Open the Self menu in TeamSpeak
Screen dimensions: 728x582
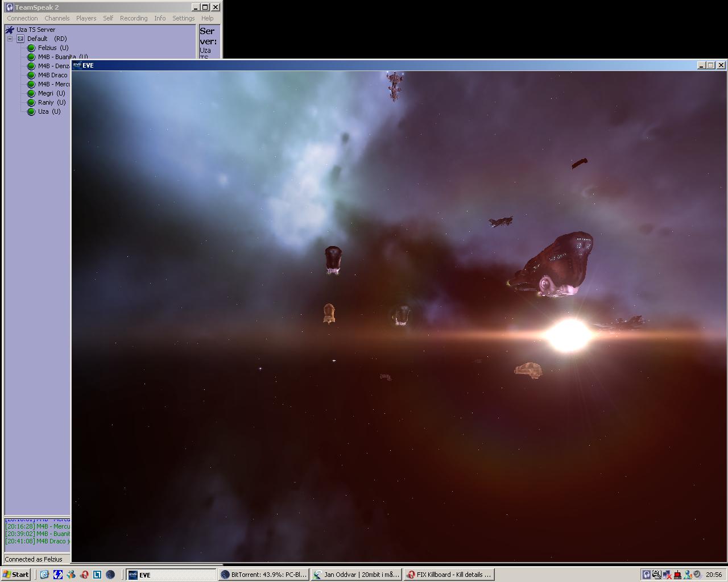point(108,18)
